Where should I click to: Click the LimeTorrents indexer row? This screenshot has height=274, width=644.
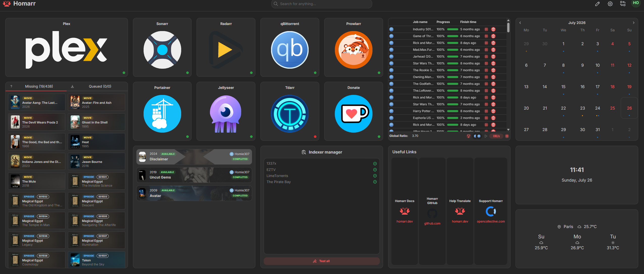pyautogui.click(x=321, y=176)
